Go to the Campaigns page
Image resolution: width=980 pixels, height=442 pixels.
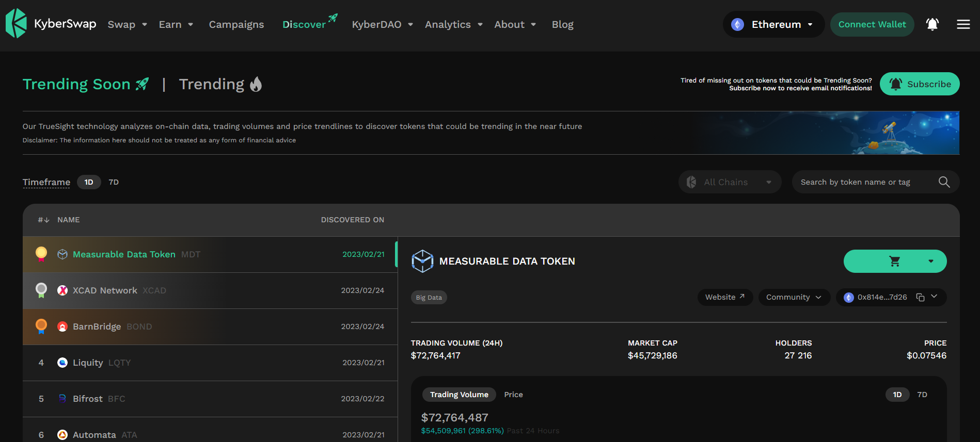pyautogui.click(x=236, y=24)
